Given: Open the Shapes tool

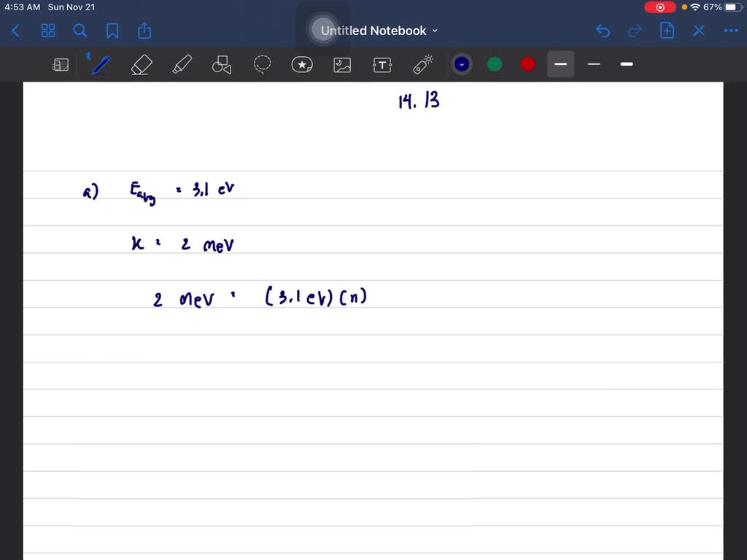Looking at the screenshot, I should tap(222, 64).
